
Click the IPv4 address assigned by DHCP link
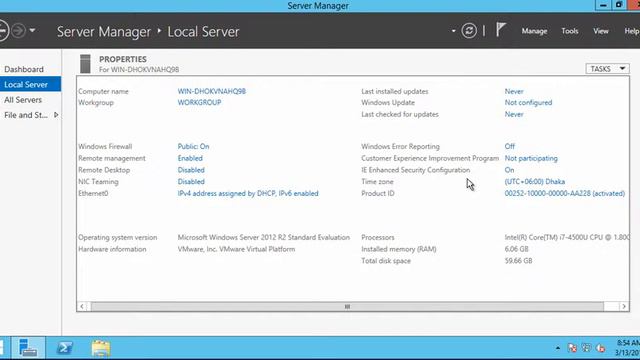tap(248, 193)
